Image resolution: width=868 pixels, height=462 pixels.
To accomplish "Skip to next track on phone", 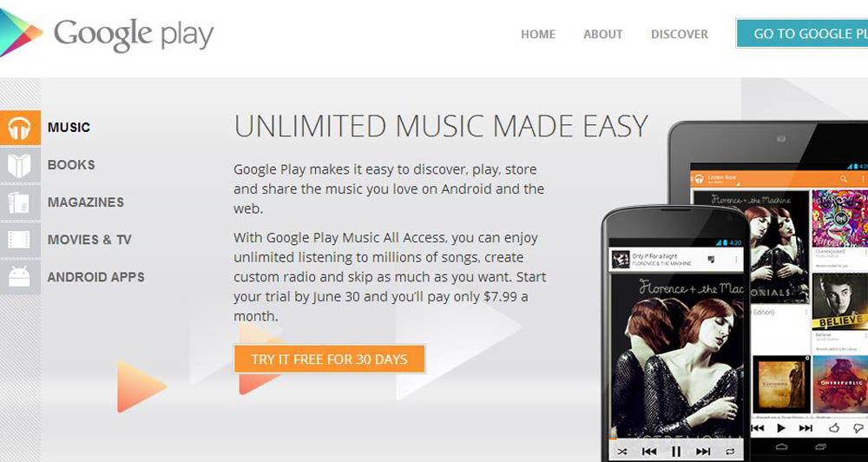I will (703, 451).
